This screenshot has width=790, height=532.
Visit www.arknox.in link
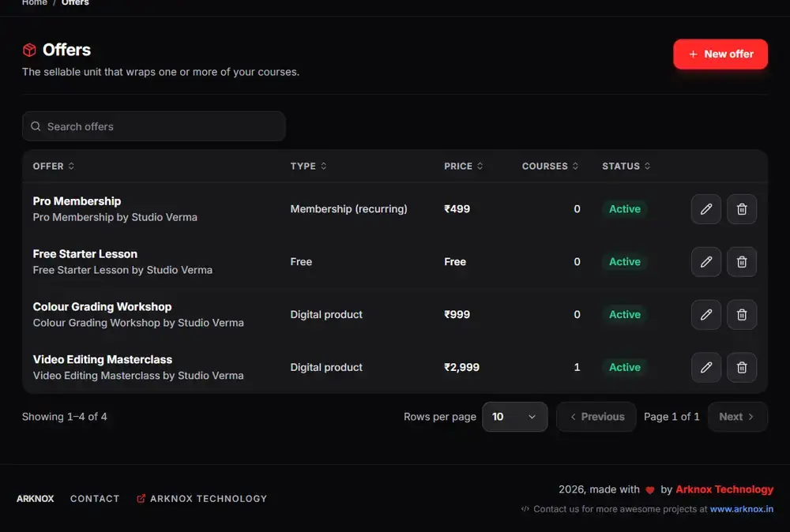click(x=741, y=509)
